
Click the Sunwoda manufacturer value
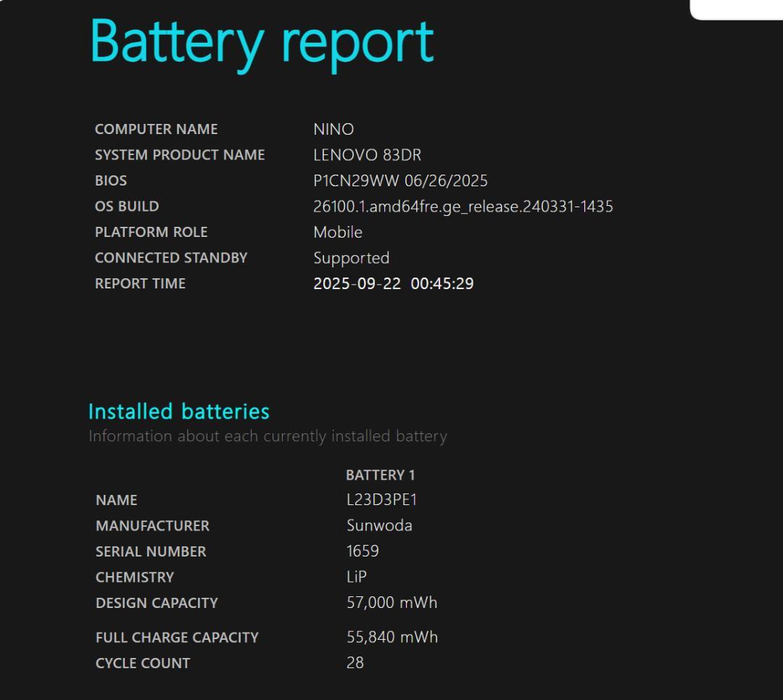[378, 525]
